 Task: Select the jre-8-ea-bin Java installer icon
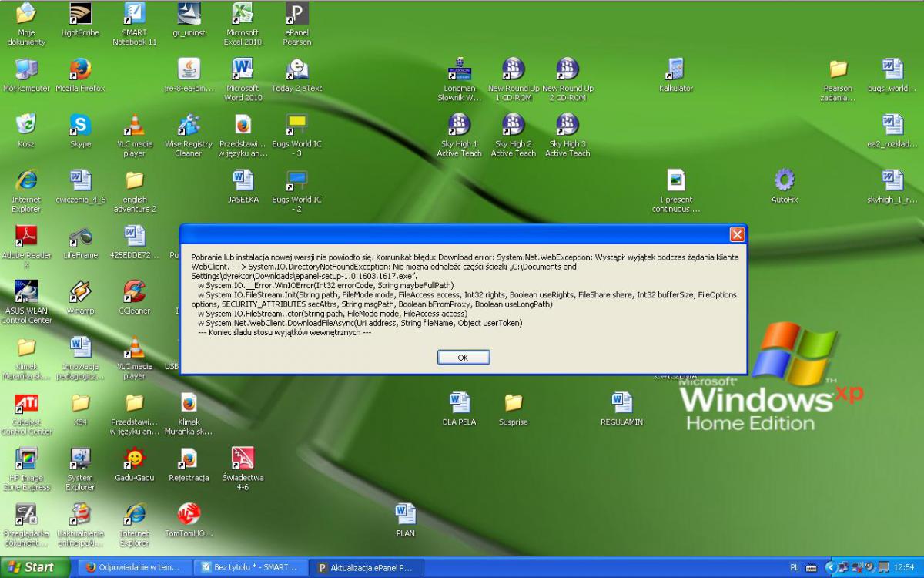click(189, 76)
